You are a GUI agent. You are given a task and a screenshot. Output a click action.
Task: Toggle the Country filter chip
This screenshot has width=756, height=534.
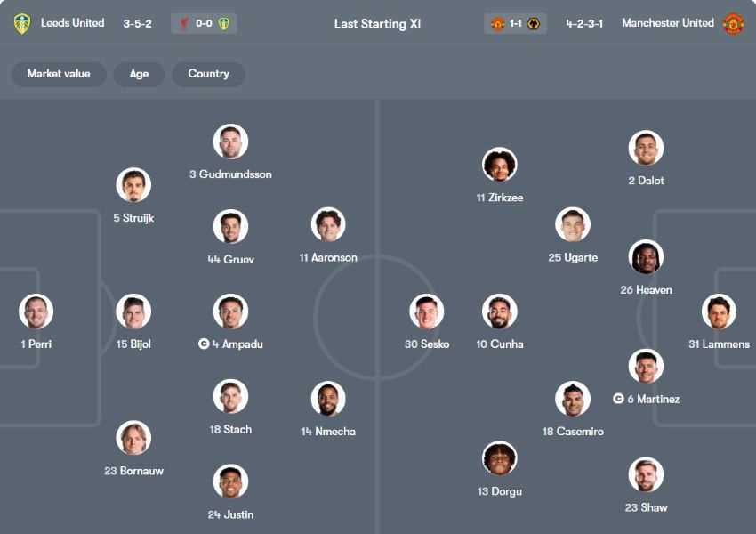point(209,74)
